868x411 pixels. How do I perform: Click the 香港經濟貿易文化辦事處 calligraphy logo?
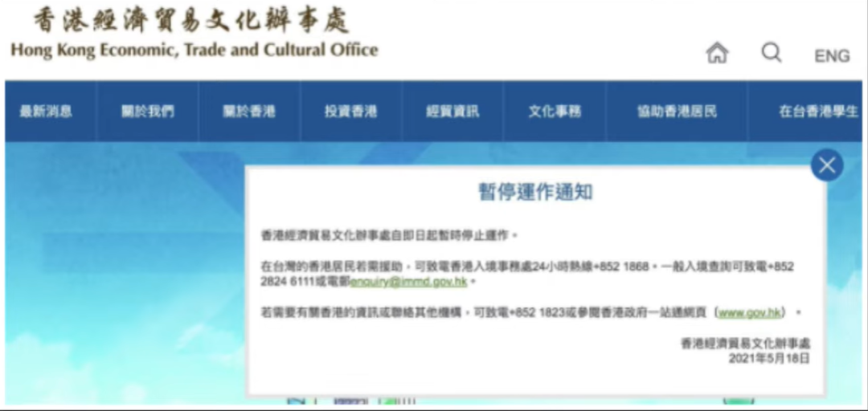(193, 21)
